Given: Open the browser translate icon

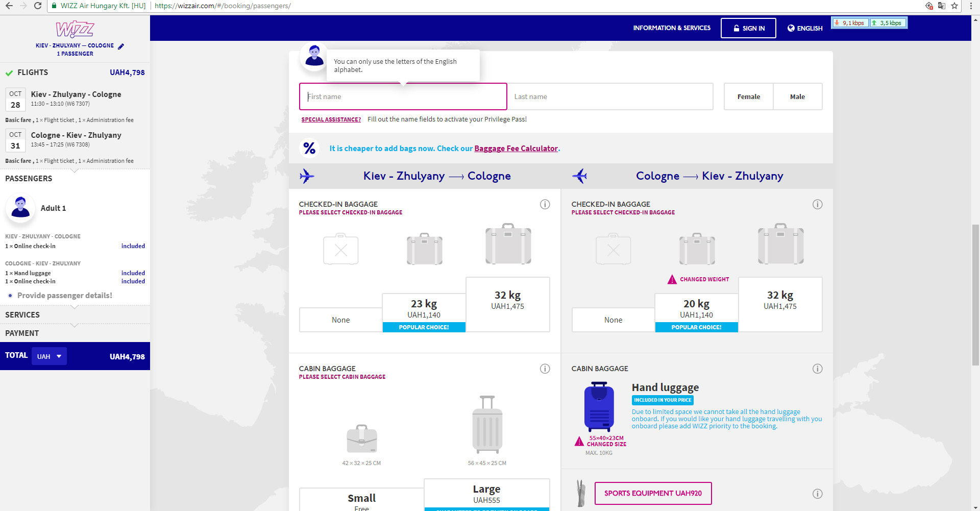Looking at the screenshot, I should click(942, 6).
